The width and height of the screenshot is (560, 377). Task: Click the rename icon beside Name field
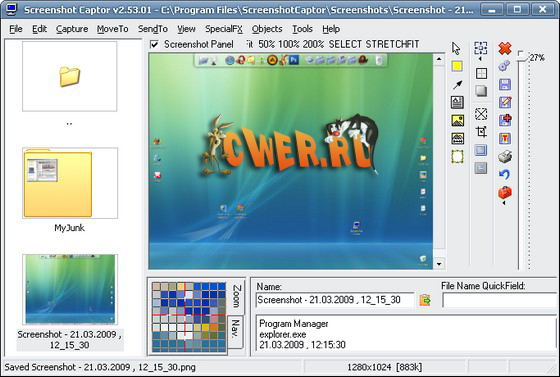click(425, 300)
